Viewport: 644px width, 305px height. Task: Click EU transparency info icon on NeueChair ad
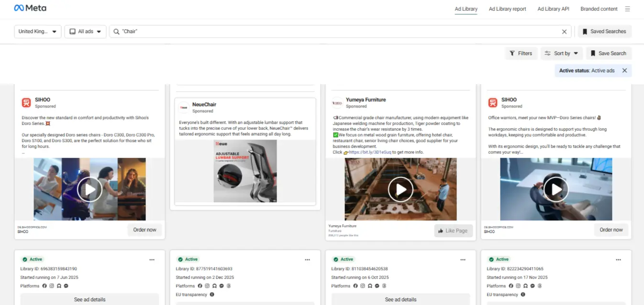(x=212, y=294)
